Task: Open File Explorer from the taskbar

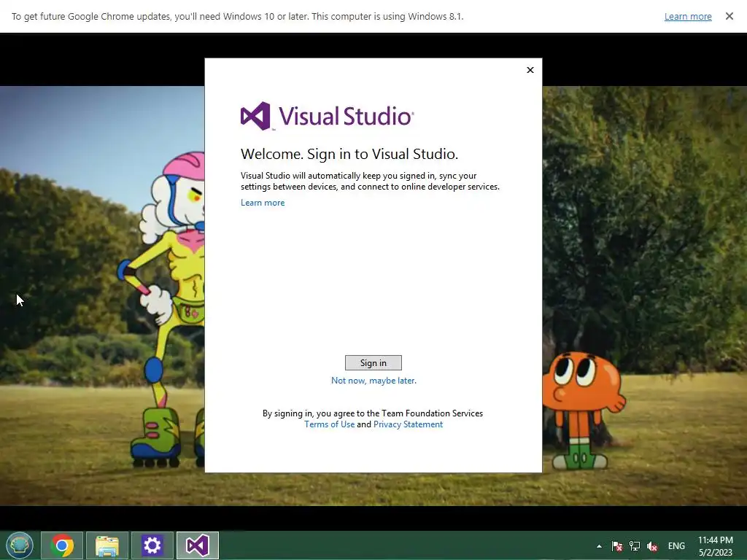Action: [x=107, y=545]
